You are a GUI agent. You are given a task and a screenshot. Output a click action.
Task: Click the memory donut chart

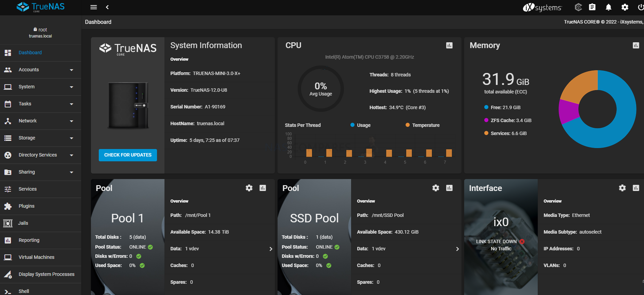click(x=597, y=109)
